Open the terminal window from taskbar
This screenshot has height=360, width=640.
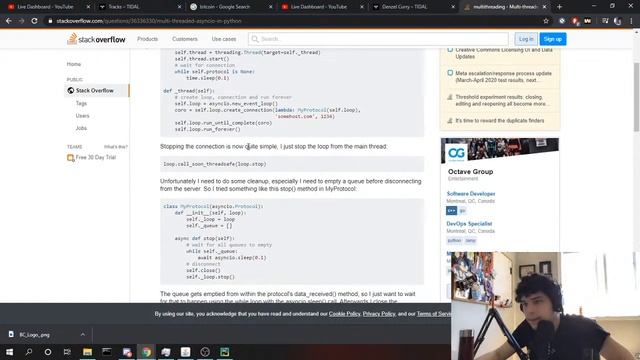coord(107,351)
